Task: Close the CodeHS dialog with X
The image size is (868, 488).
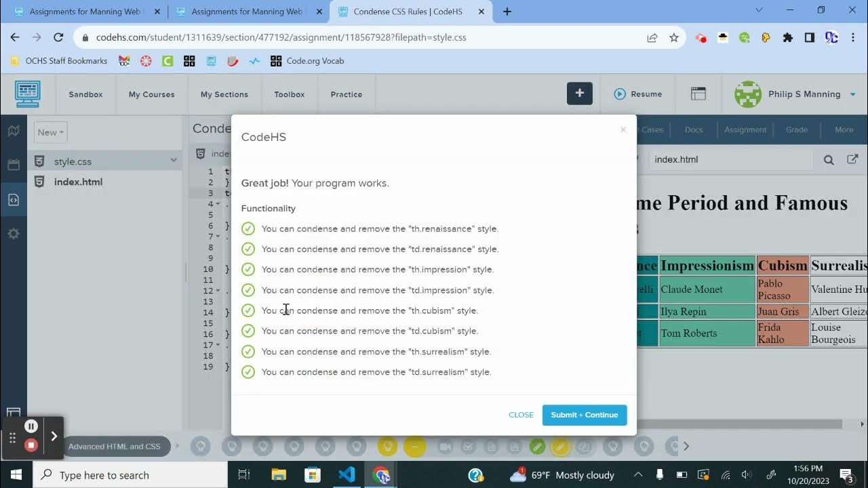Action: 623,129
